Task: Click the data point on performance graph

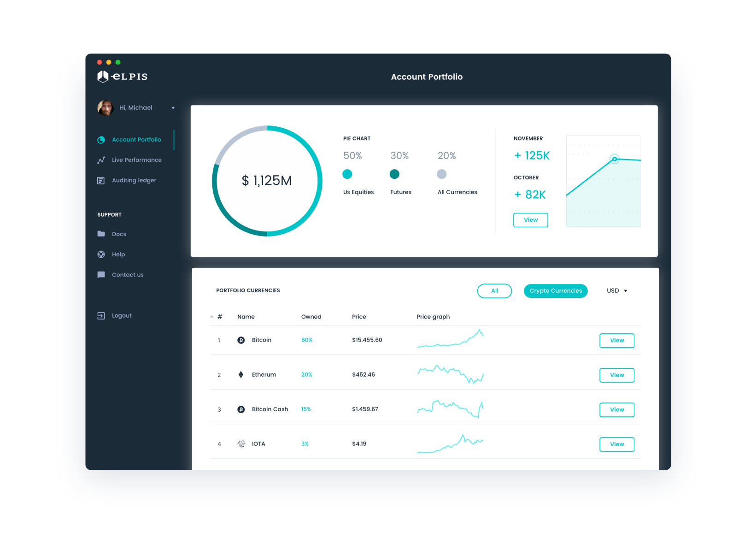Action: [x=615, y=159]
